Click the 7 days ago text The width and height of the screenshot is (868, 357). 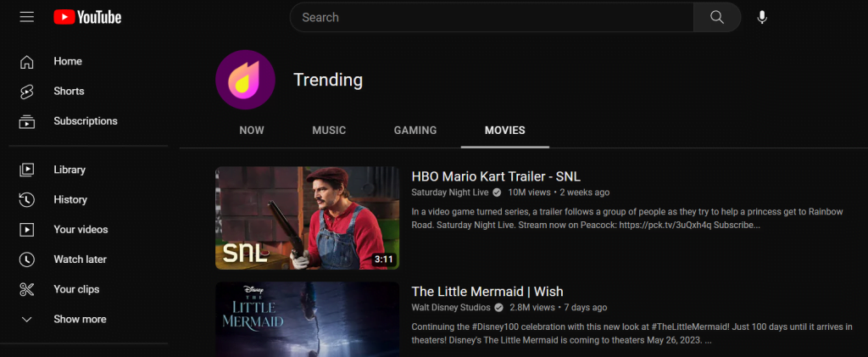click(x=585, y=308)
